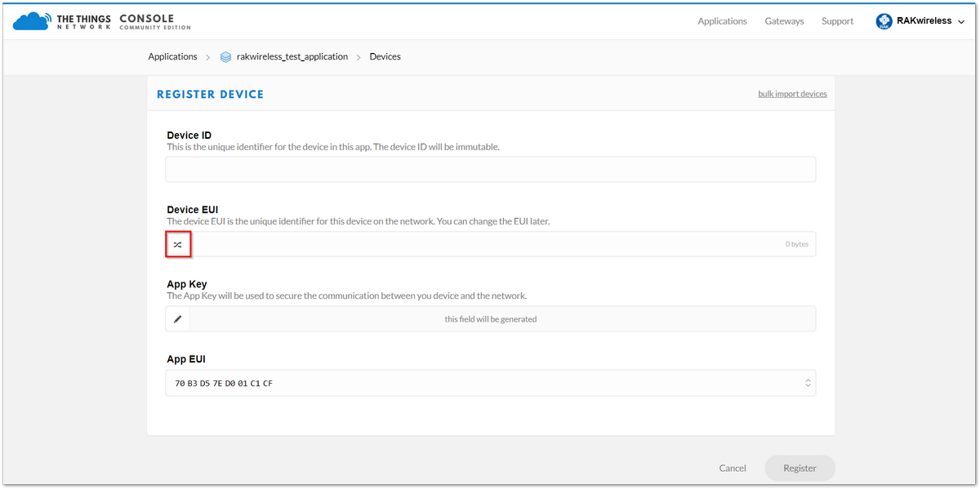Open Gateways in the top navigation
The height and width of the screenshot is (489, 980).
pos(784,21)
